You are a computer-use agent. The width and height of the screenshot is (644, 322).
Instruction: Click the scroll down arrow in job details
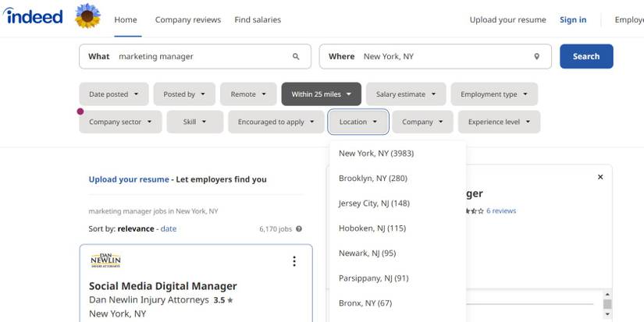tap(607, 314)
